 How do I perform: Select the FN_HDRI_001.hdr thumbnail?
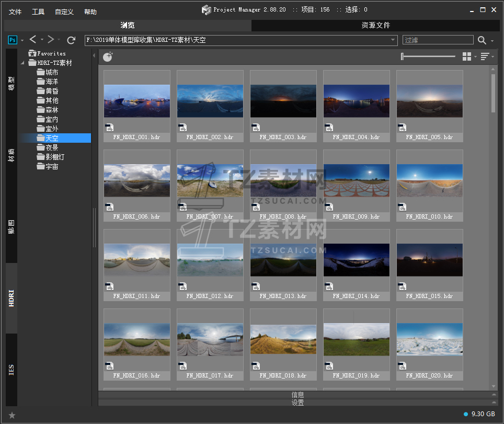pyautogui.click(x=137, y=101)
